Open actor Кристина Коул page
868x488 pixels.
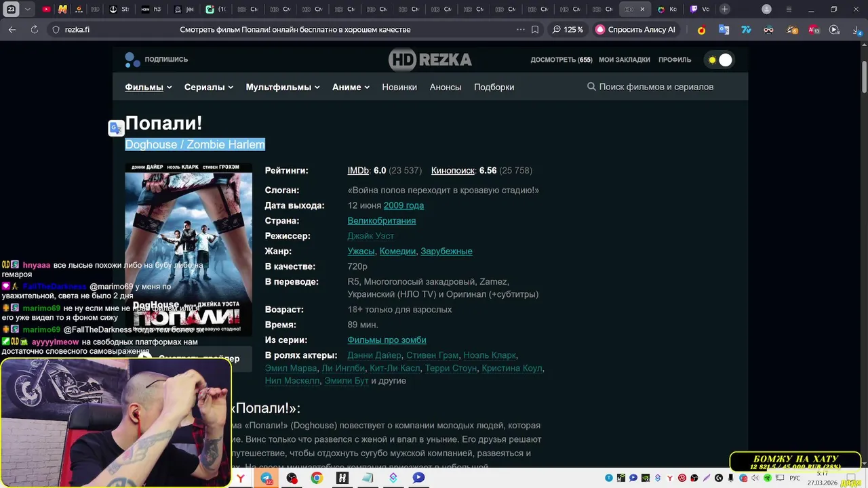(512, 368)
